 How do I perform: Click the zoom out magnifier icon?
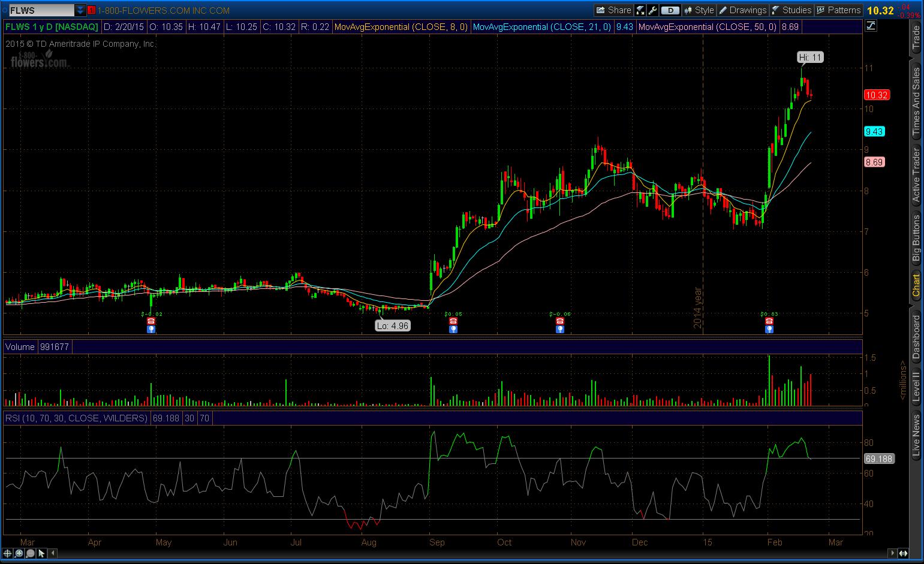(30, 553)
